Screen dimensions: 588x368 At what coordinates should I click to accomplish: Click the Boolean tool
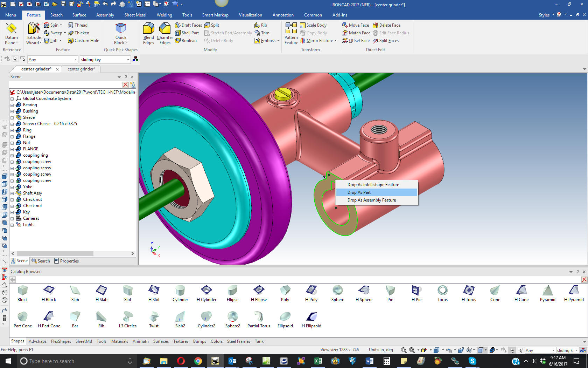pos(186,41)
